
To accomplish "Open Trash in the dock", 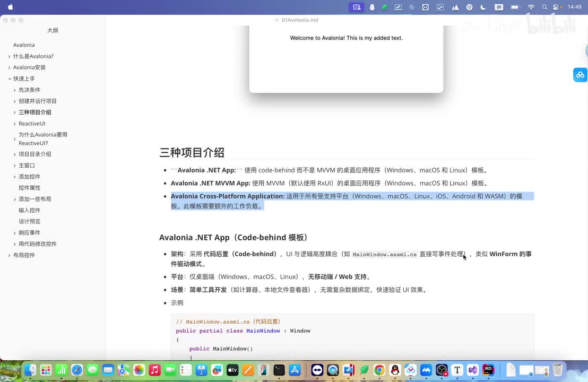I will (x=558, y=370).
